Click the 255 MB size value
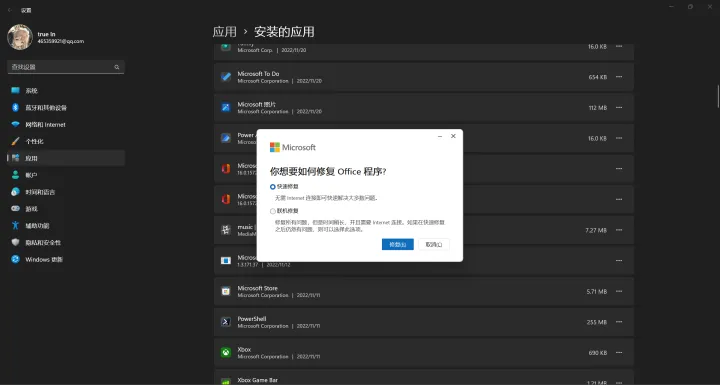This screenshot has height=385, width=720. (x=597, y=322)
